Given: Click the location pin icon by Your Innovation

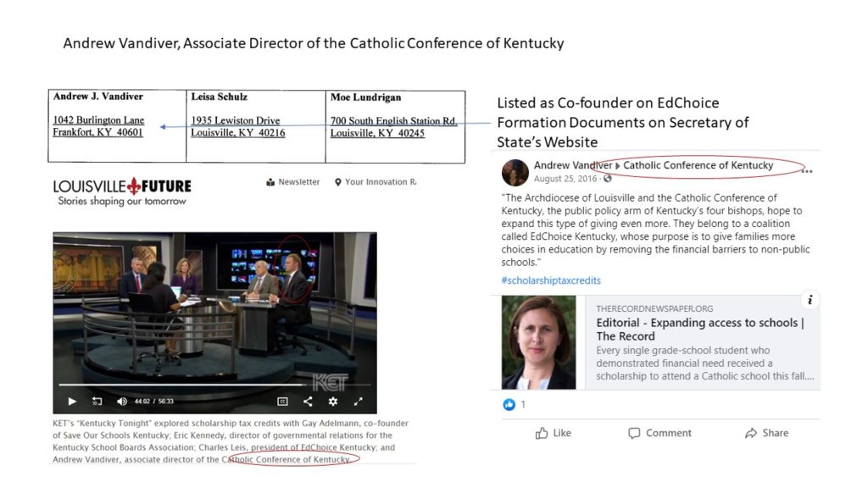Looking at the screenshot, I should [337, 182].
